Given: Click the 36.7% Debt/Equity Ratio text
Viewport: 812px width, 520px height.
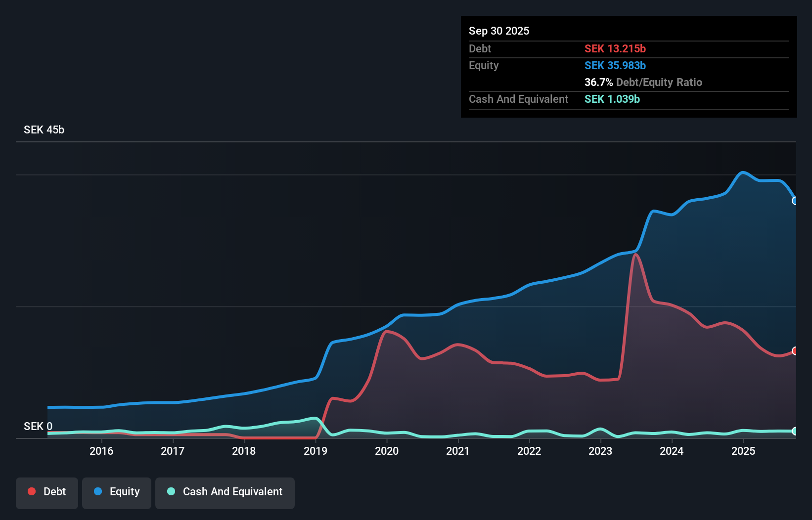Looking at the screenshot, I should point(643,82).
